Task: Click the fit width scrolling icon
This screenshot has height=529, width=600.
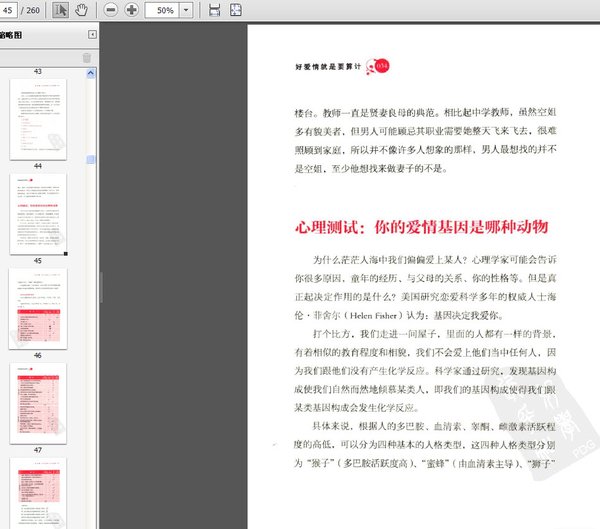Action: pos(215,10)
